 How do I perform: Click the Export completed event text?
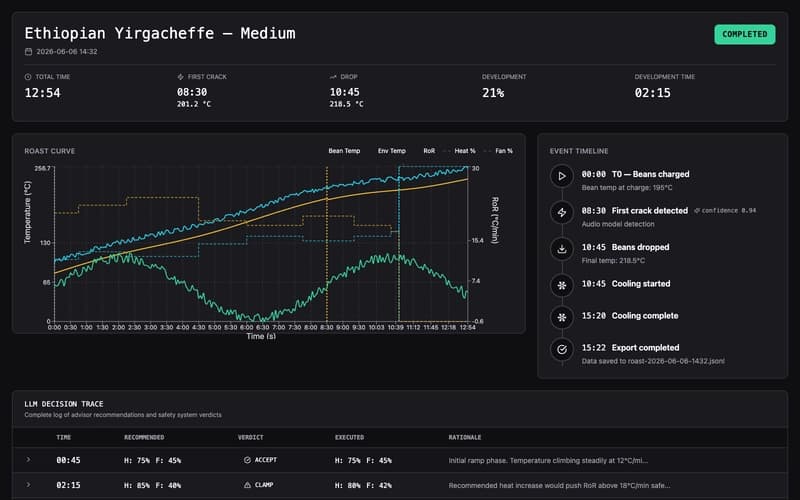click(x=645, y=347)
